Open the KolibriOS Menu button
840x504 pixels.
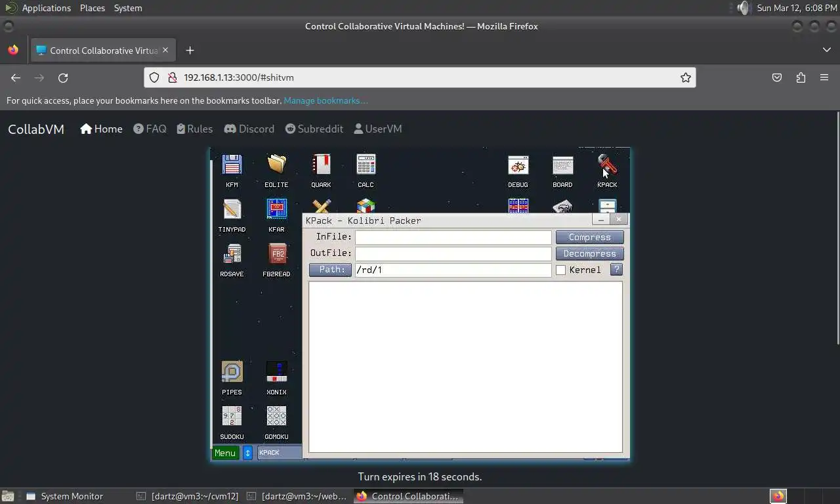225,453
